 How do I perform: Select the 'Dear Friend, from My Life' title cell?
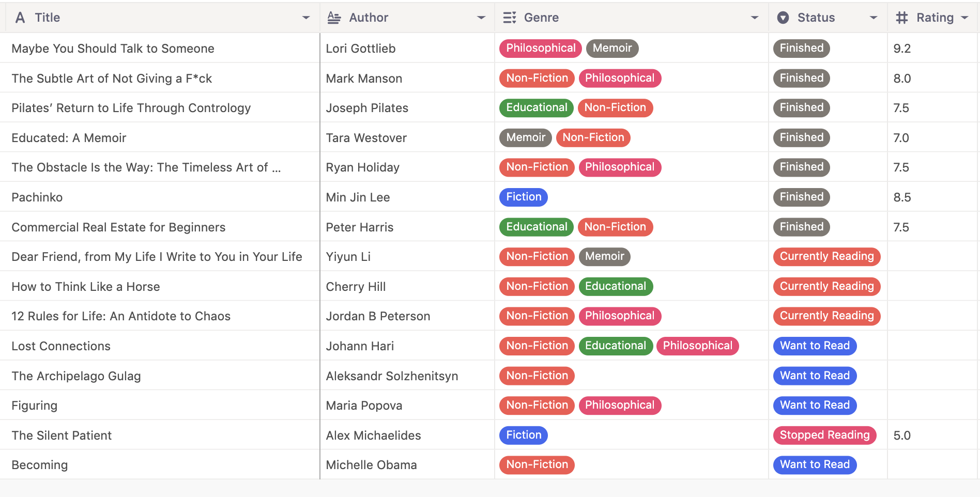(160, 257)
